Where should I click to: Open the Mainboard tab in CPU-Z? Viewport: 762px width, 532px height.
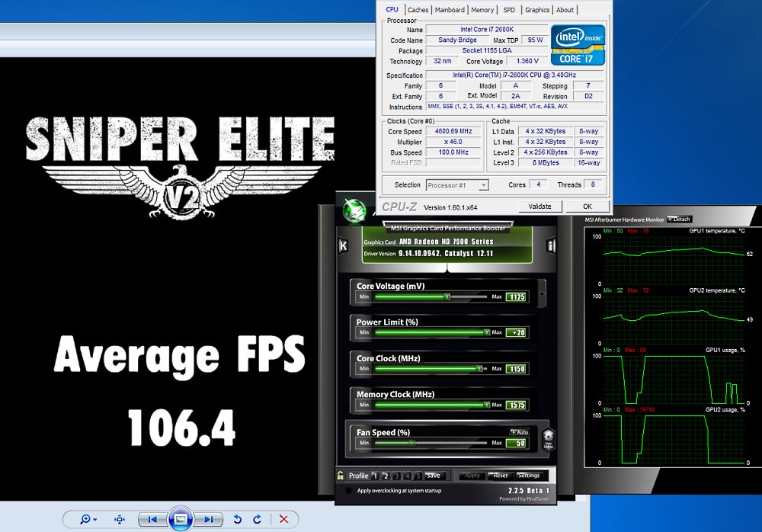[x=450, y=10]
